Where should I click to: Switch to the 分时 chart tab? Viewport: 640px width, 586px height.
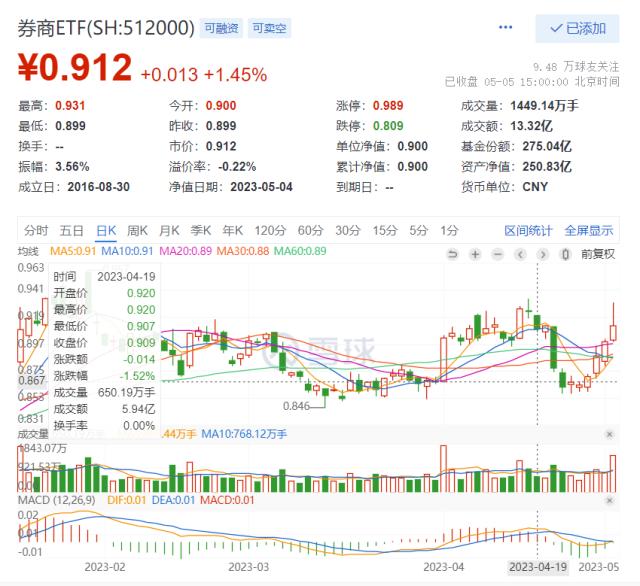coord(36,231)
